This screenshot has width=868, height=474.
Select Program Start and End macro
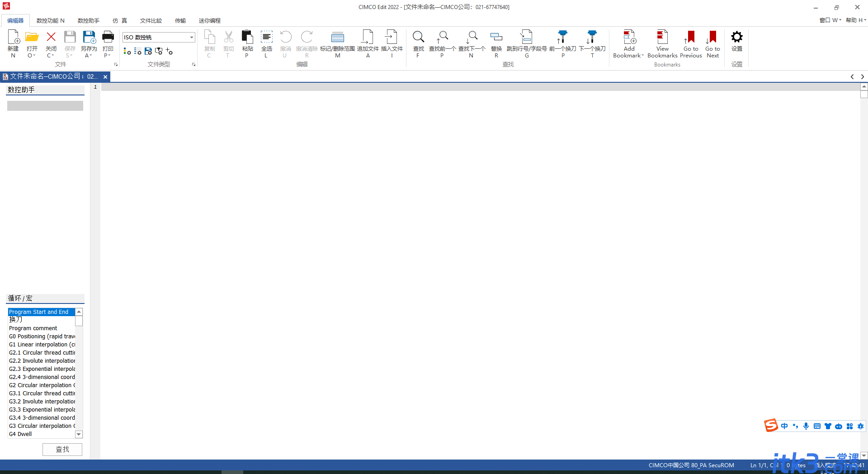[x=41, y=312]
